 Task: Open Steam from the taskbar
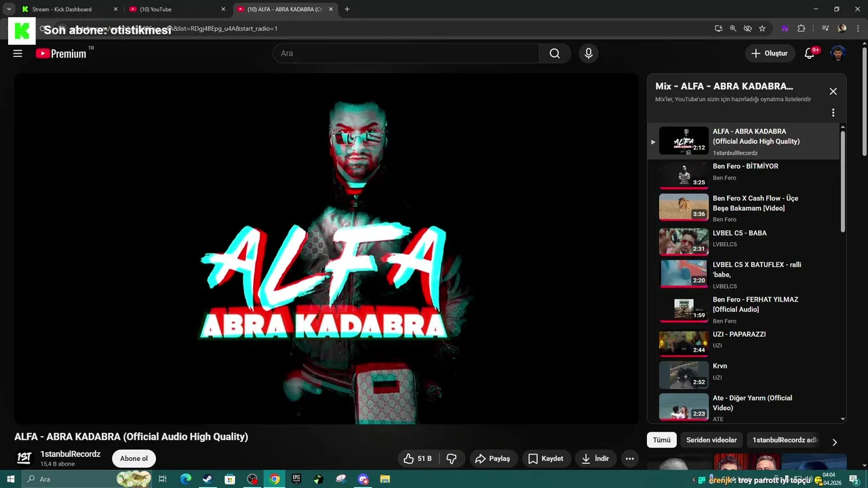coord(208,479)
